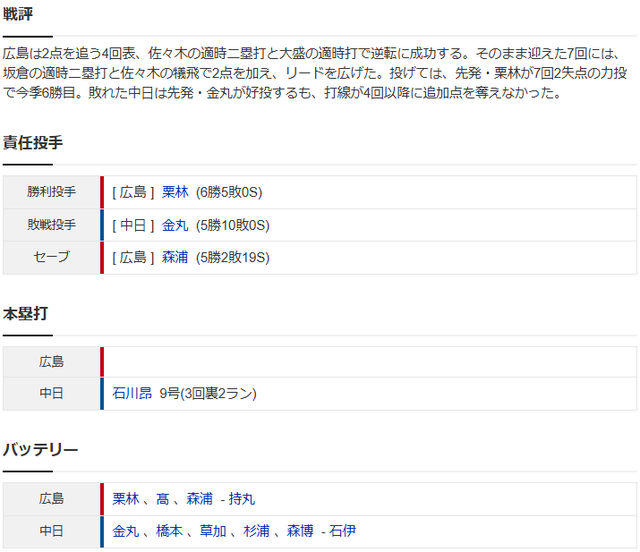Click the 本塁打 section heading

click(25, 314)
